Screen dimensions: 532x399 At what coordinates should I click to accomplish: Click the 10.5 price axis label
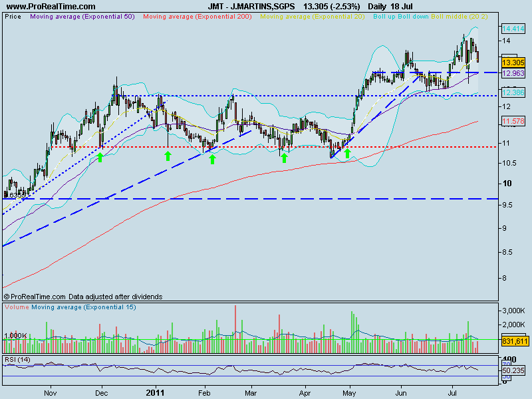[509, 163]
